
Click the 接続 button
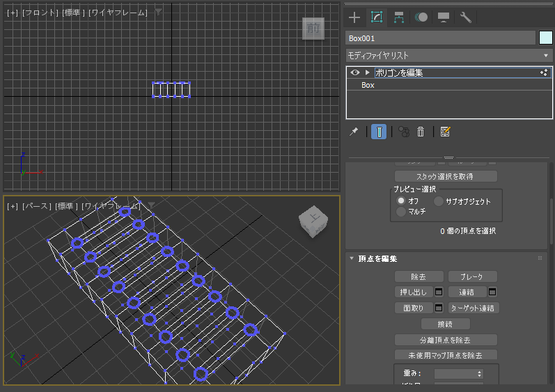pyautogui.click(x=446, y=324)
